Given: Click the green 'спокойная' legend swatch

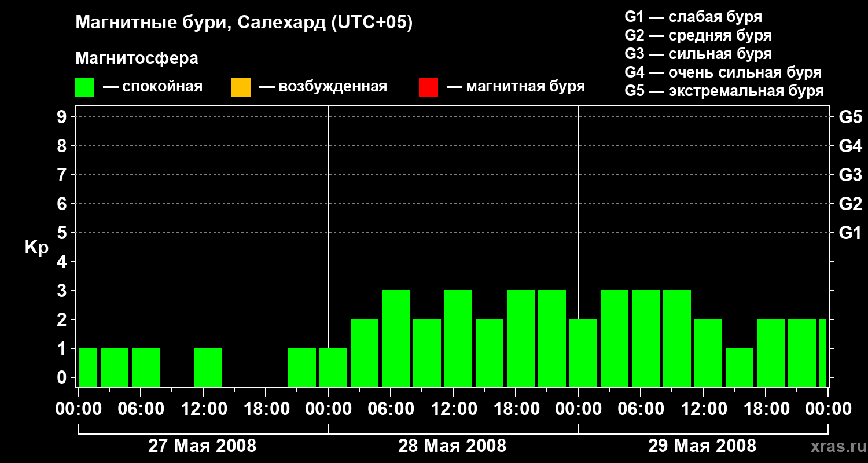Looking at the screenshot, I should [85, 87].
